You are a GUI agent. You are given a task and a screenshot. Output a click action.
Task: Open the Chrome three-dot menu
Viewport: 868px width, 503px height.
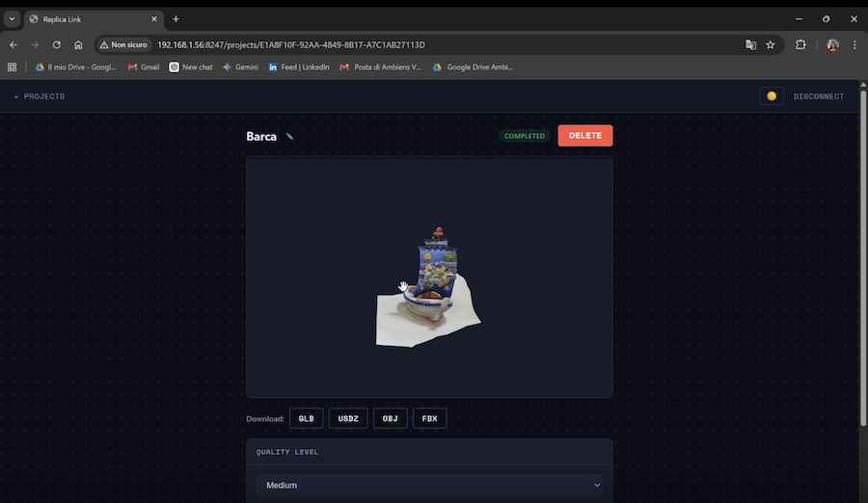pos(854,45)
